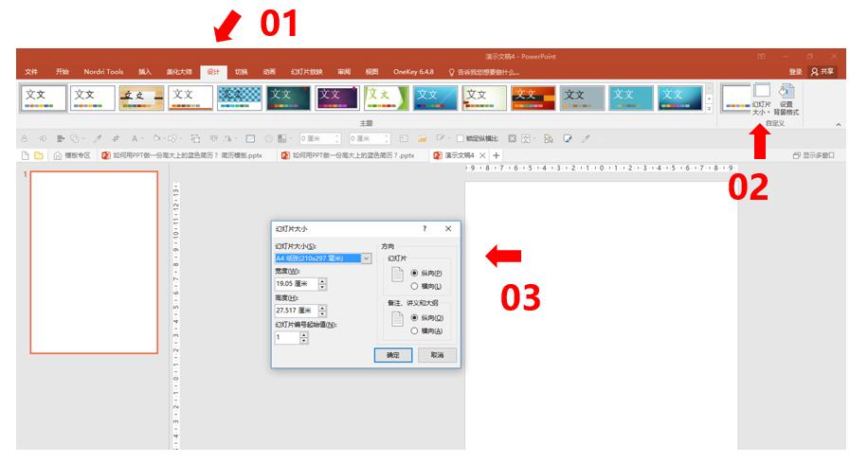Click the yellow folder icon in quick toolbar

(422, 138)
